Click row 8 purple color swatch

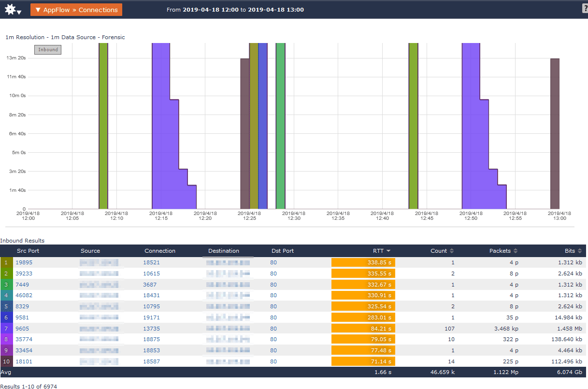6,339
